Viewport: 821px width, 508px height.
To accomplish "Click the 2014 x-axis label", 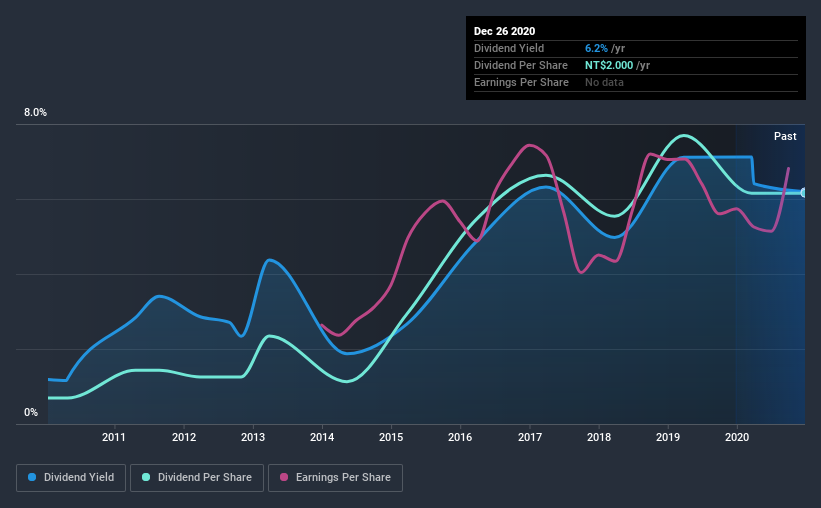I will (x=322, y=437).
